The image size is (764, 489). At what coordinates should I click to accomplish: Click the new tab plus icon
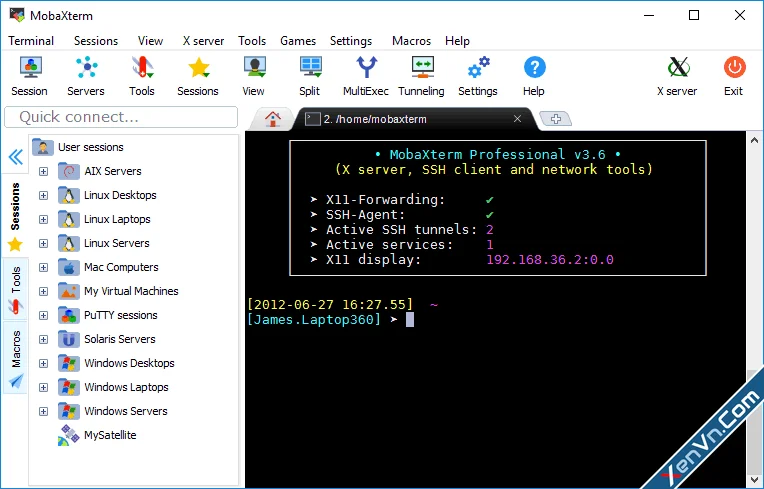point(556,118)
